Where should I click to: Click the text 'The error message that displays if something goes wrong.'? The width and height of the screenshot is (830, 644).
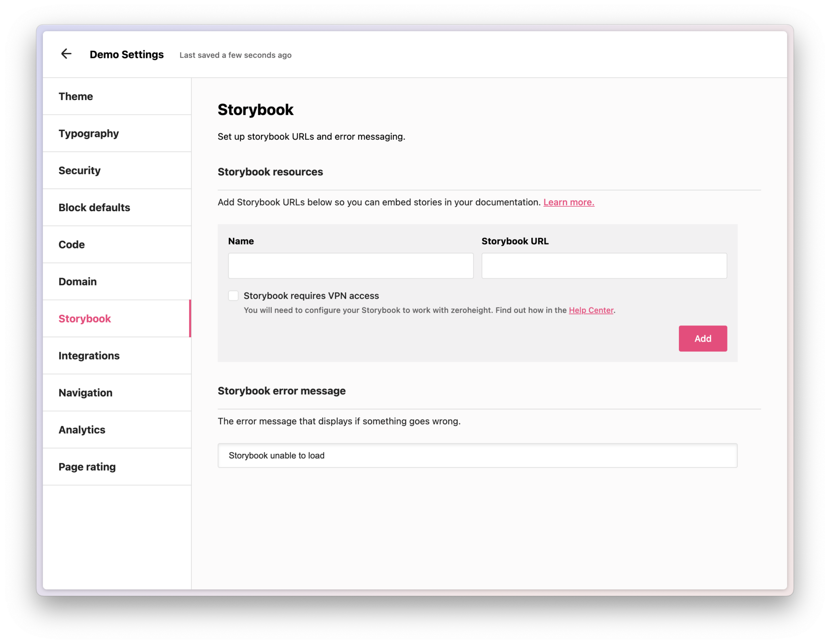(x=339, y=421)
